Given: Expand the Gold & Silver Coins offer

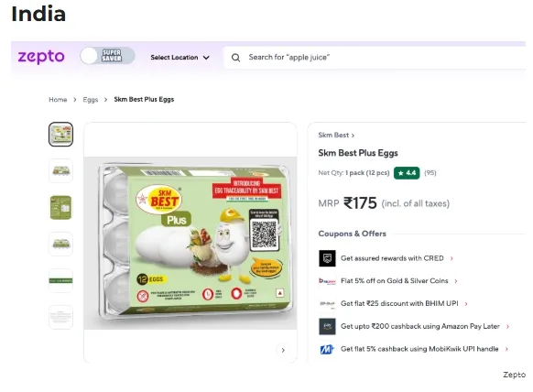Looking at the screenshot, I should [x=399, y=281].
